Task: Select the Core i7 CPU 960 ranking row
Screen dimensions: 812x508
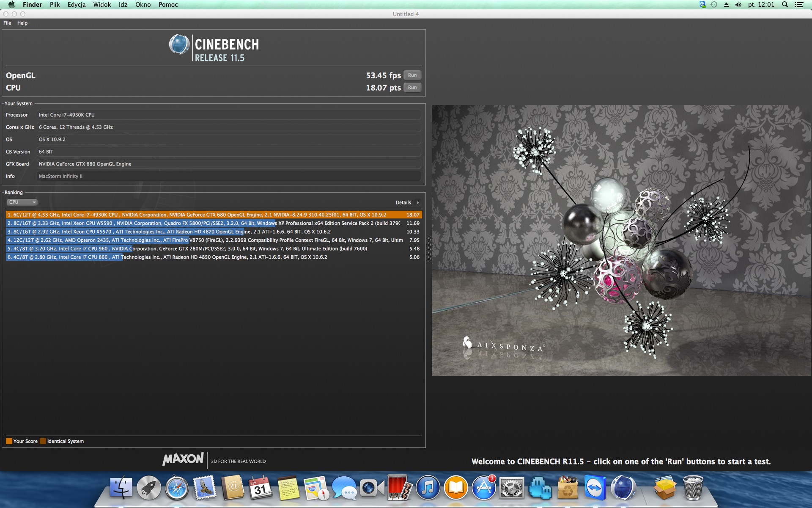Action: (214, 249)
